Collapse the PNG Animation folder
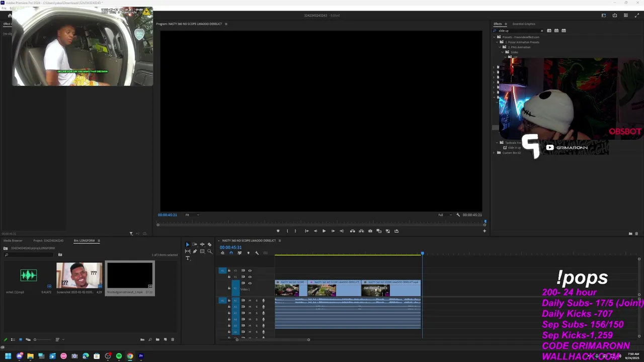This screenshot has width=644, height=362. [501, 47]
